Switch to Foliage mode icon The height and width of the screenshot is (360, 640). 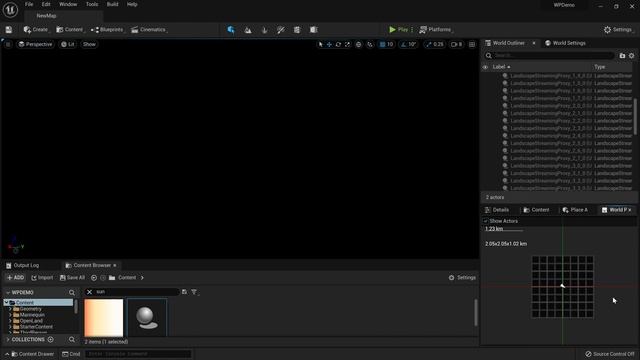264,30
